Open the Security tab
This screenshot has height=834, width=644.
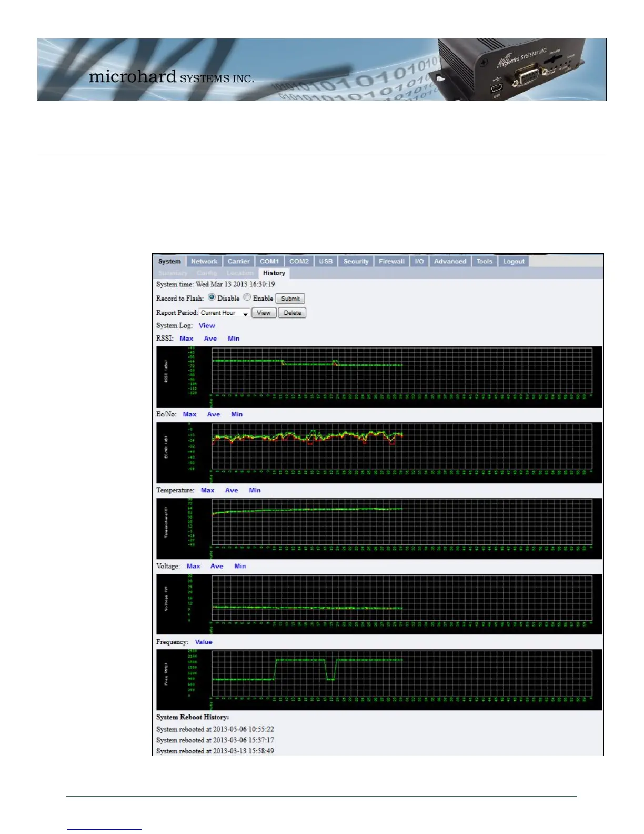click(356, 261)
